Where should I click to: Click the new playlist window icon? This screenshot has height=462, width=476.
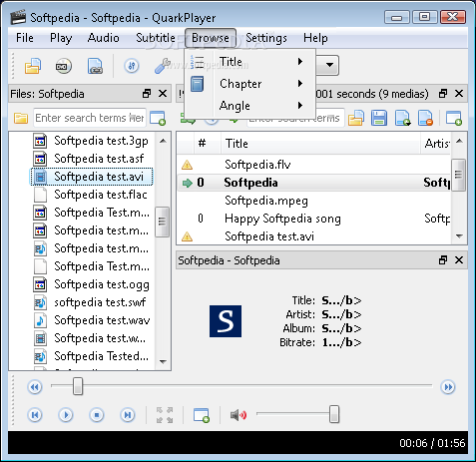pos(454,118)
